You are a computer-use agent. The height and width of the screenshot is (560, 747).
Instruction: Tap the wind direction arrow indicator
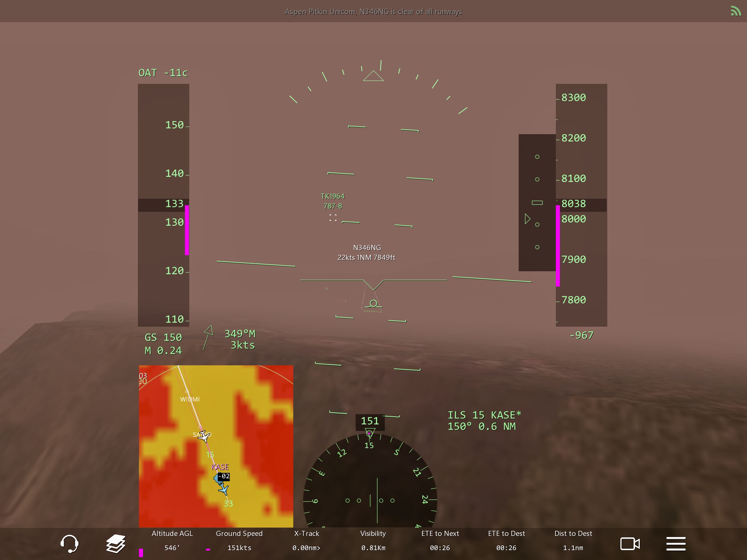(x=207, y=338)
